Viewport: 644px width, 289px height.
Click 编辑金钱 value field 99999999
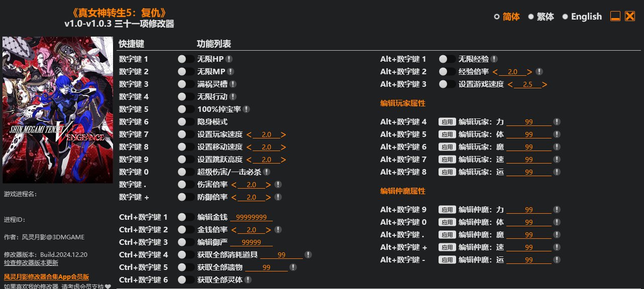coord(251,217)
